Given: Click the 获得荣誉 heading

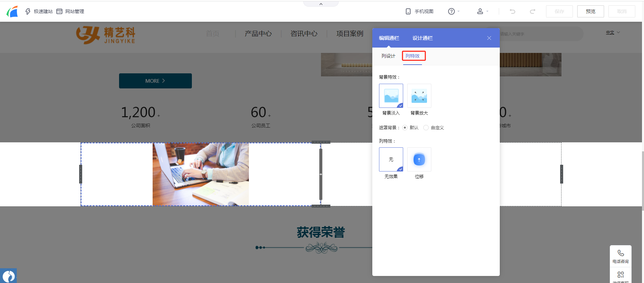Looking at the screenshot, I should pyautogui.click(x=321, y=232).
